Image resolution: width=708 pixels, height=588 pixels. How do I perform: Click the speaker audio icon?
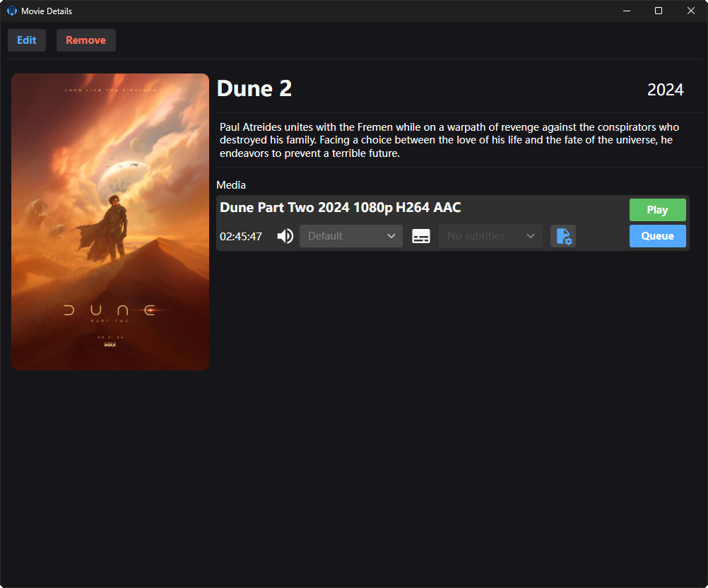pyautogui.click(x=285, y=236)
